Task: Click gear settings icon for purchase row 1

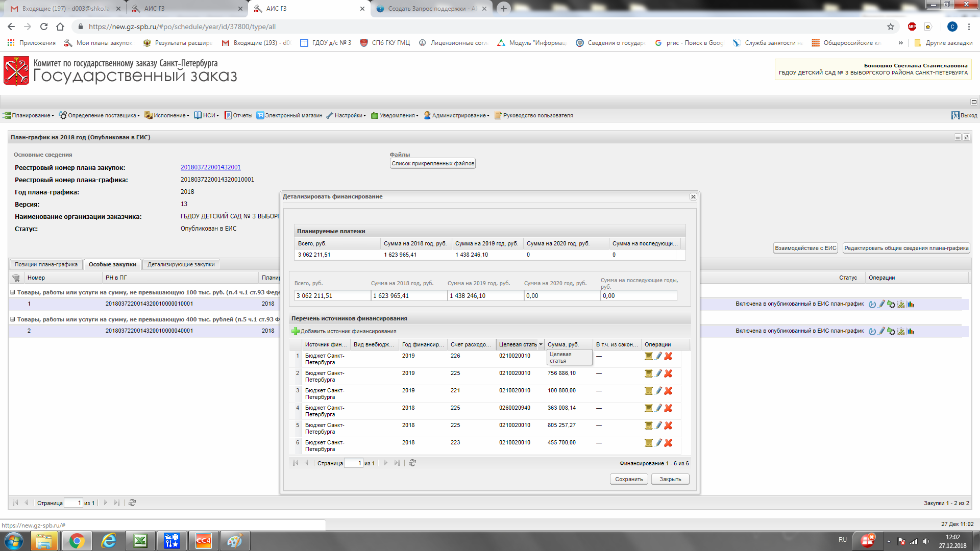Action: [891, 304]
